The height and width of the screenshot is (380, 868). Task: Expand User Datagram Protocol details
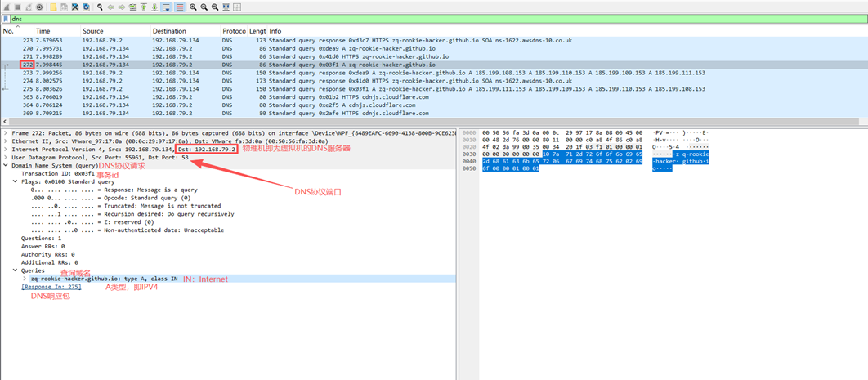point(6,158)
